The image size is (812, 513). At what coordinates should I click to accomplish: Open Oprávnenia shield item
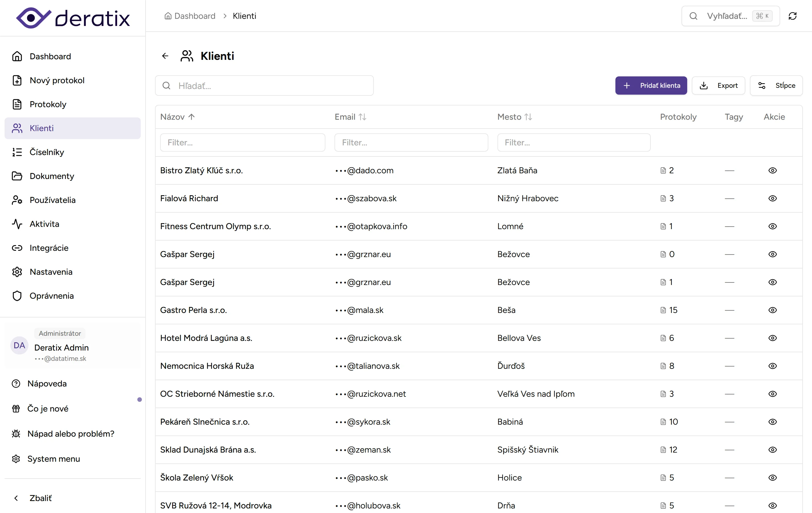(x=51, y=296)
